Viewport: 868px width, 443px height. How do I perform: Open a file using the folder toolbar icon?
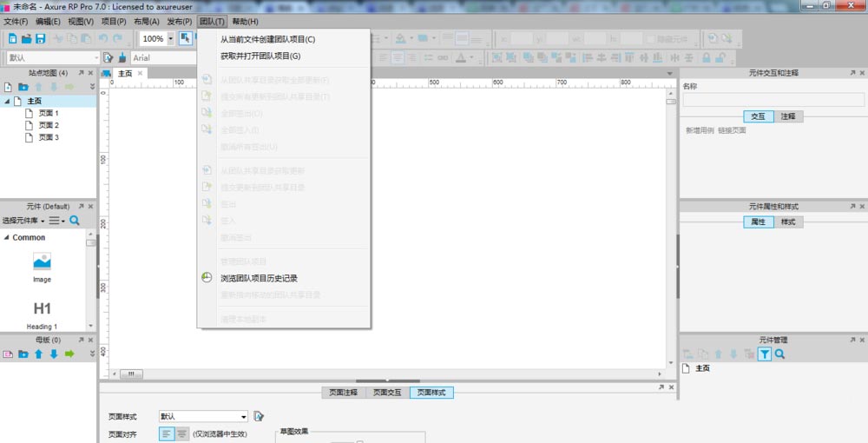tap(26, 39)
